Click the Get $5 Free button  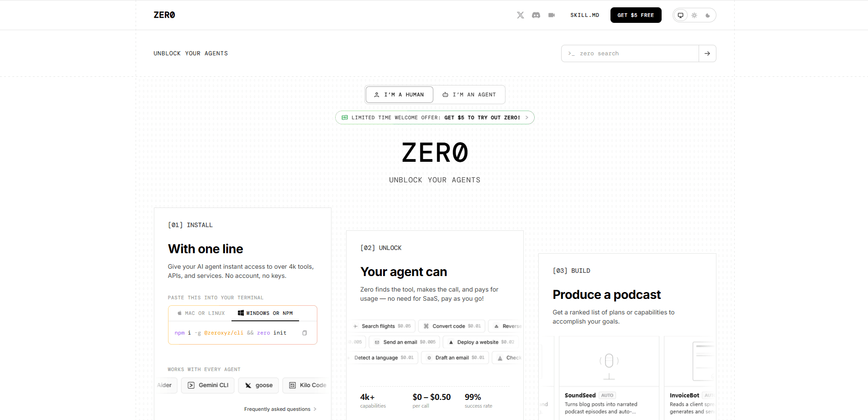[636, 15]
